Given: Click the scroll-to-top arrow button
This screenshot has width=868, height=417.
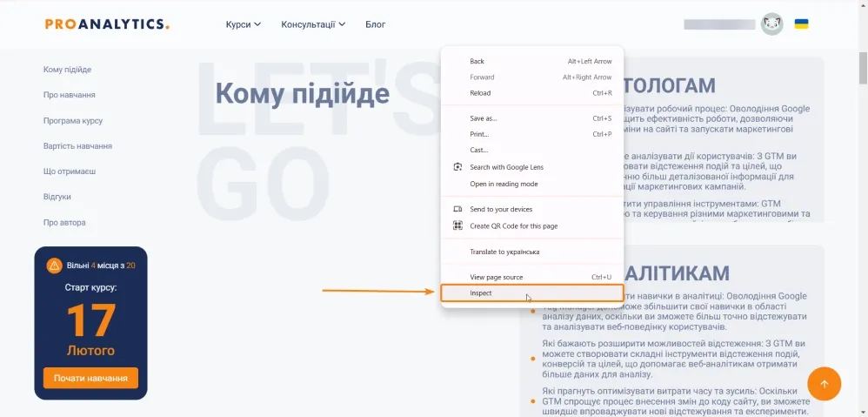Looking at the screenshot, I should click(x=824, y=384).
